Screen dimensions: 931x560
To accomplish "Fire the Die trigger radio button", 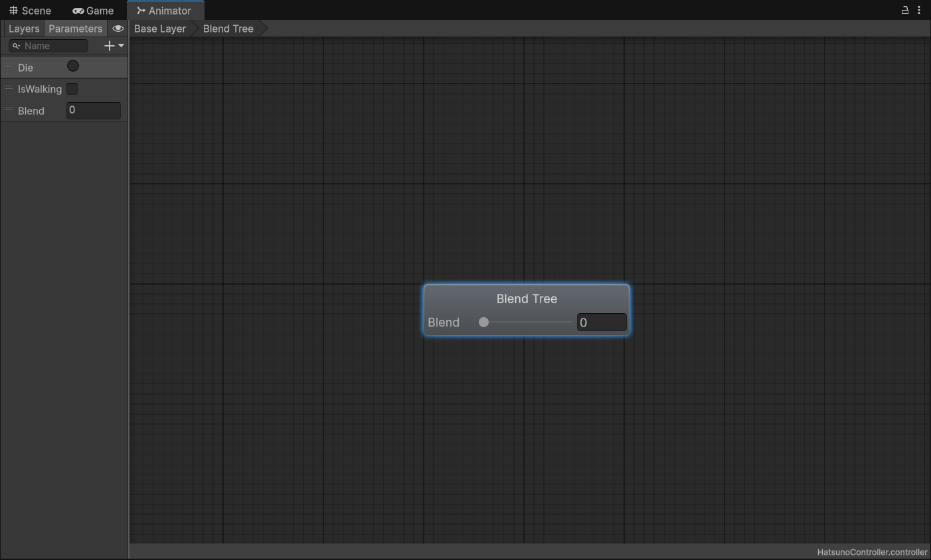I will point(73,66).
